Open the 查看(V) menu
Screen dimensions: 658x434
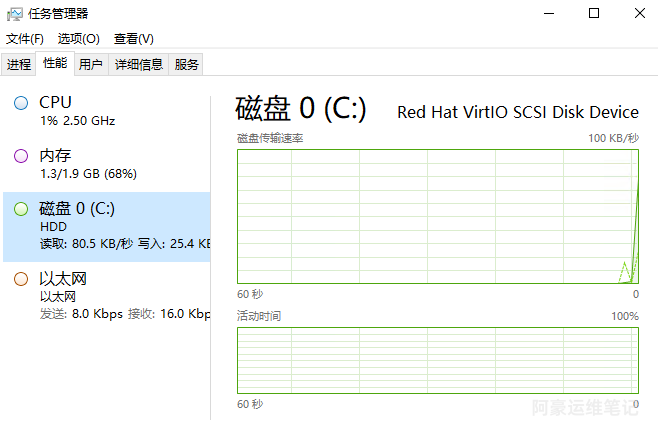click(x=133, y=39)
